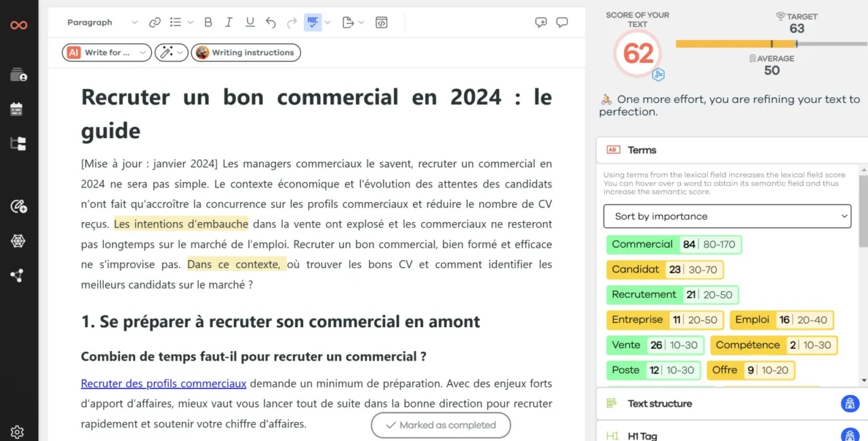
Task: Open the export options arrow
Action: 361,22
